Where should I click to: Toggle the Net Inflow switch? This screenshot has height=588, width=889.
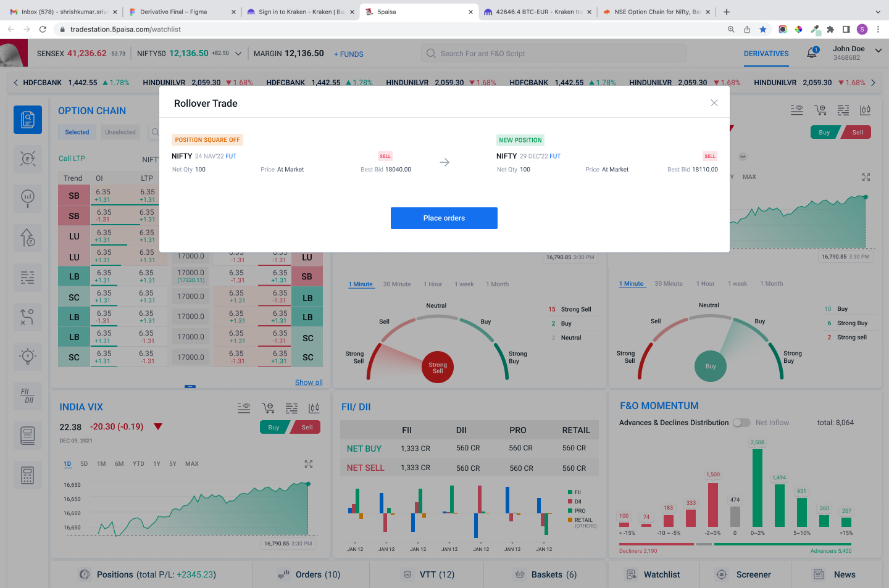741,423
